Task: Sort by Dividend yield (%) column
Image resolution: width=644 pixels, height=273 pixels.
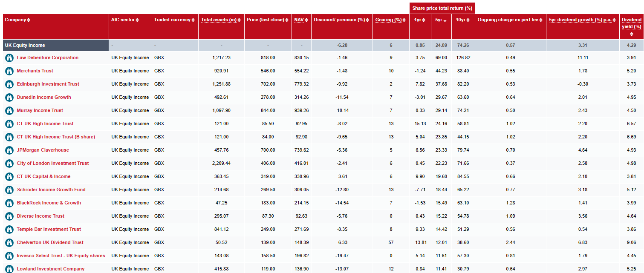Action: (x=632, y=26)
